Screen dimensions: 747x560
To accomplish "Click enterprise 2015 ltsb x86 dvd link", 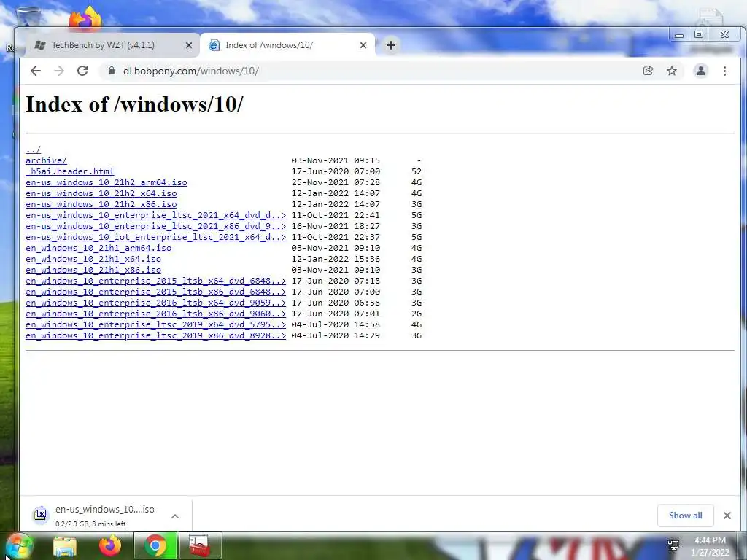I will [156, 292].
